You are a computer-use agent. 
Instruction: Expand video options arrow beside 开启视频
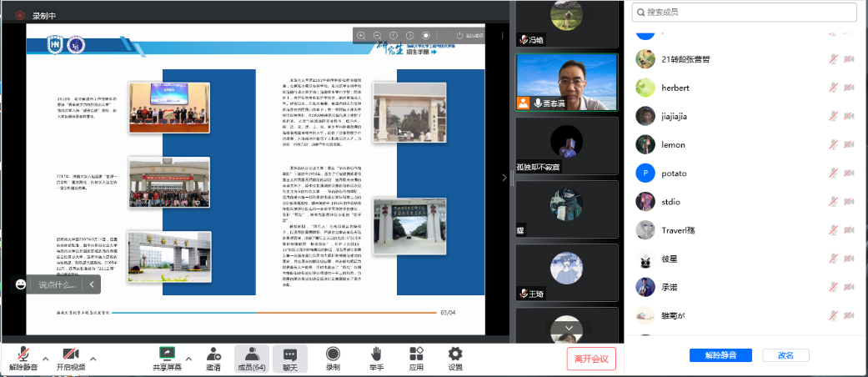point(93,359)
